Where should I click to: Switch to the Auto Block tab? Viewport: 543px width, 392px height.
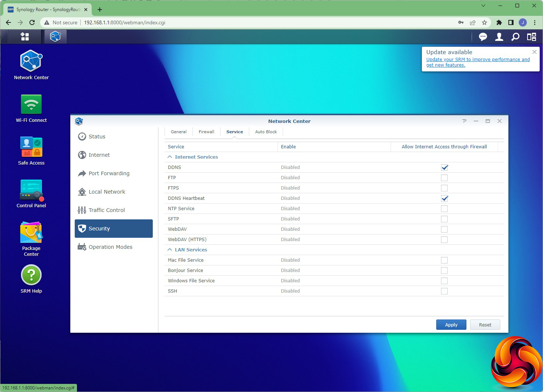(x=266, y=132)
